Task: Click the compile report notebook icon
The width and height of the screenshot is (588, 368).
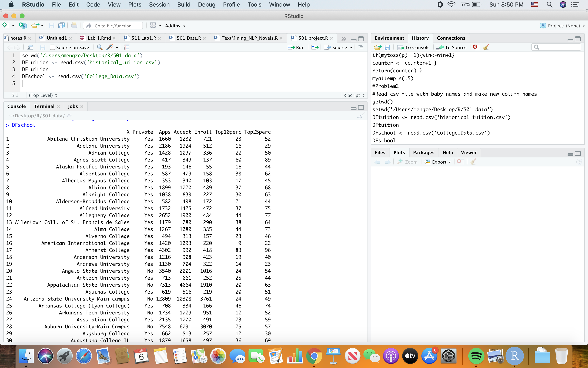Action: point(126,47)
